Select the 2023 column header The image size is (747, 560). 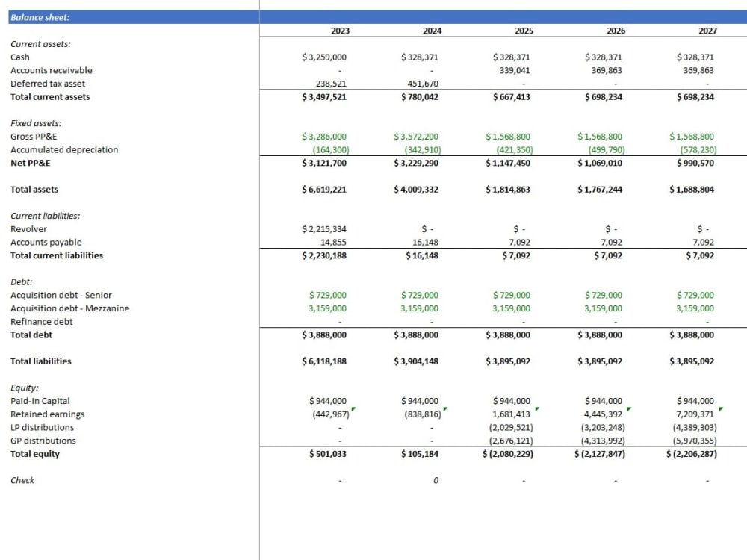340,31
